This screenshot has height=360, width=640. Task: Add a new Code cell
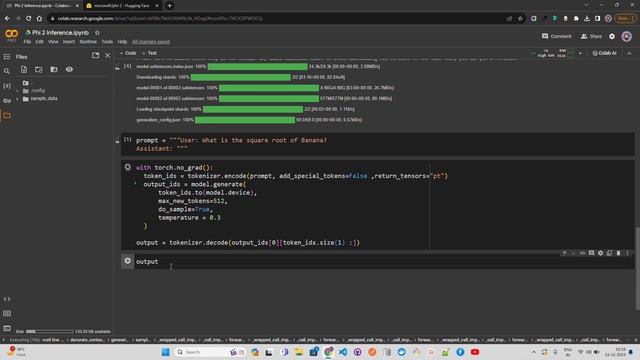point(128,53)
